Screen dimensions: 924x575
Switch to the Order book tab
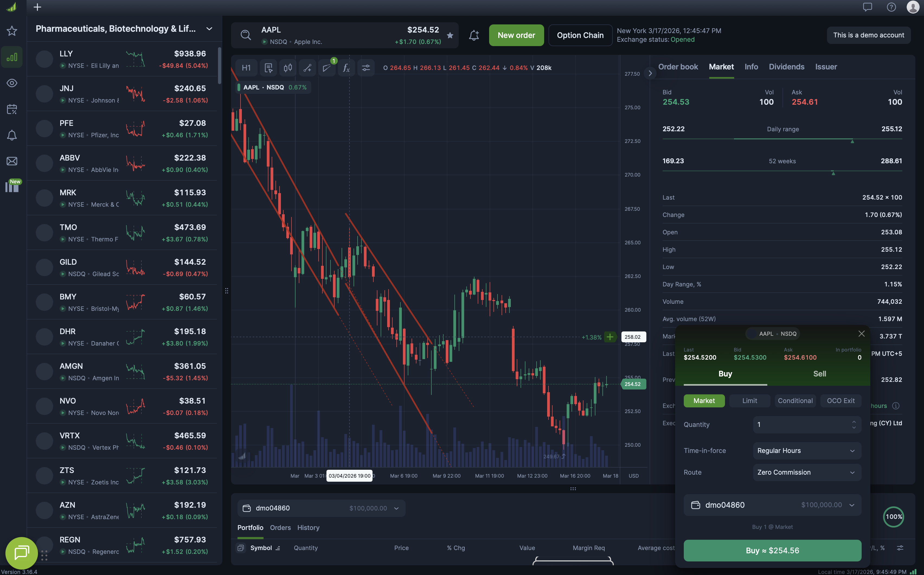pos(678,67)
